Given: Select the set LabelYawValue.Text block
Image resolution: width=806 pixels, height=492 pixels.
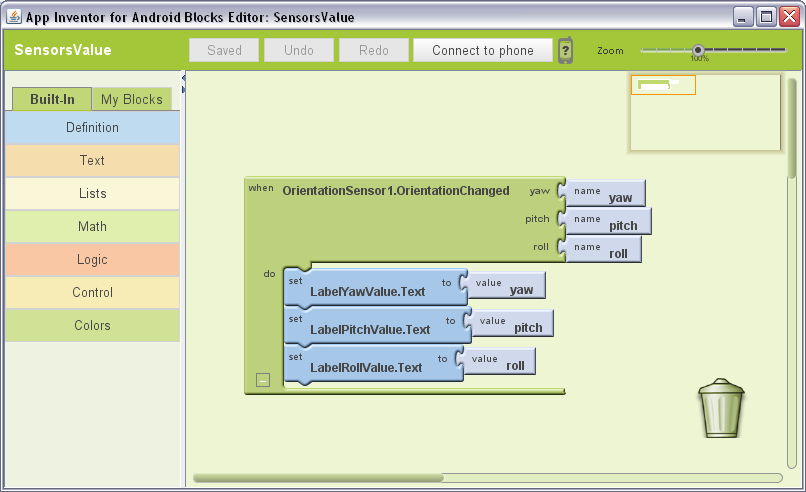Looking at the screenshot, I should click(375, 287).
